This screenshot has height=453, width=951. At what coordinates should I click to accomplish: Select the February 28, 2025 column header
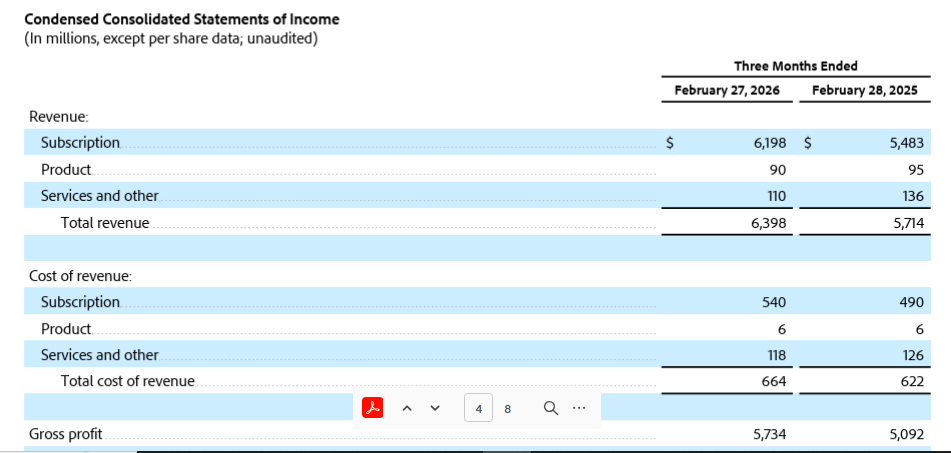pos(865,91)
